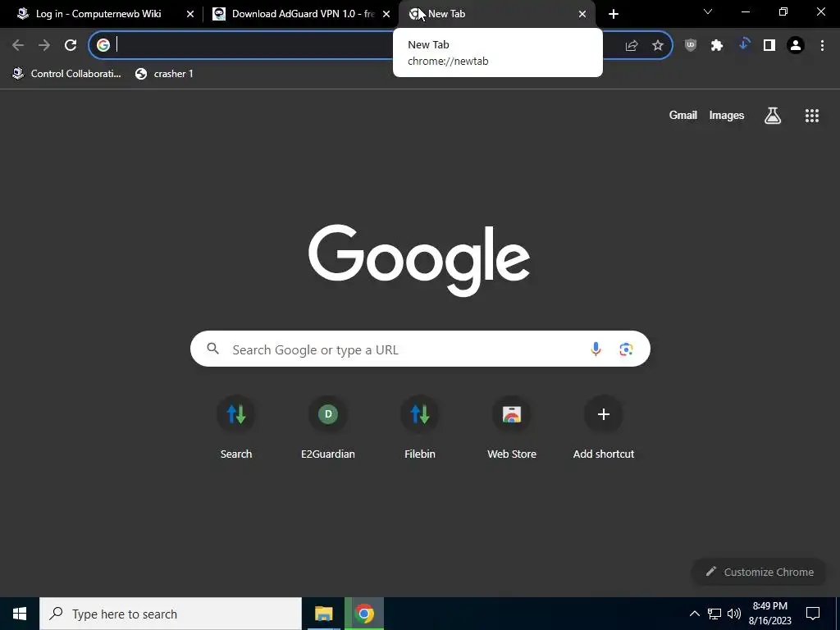Viewport: 840px width, 630px height.
Task: Start voice search with the microphone
Action: 596,349
